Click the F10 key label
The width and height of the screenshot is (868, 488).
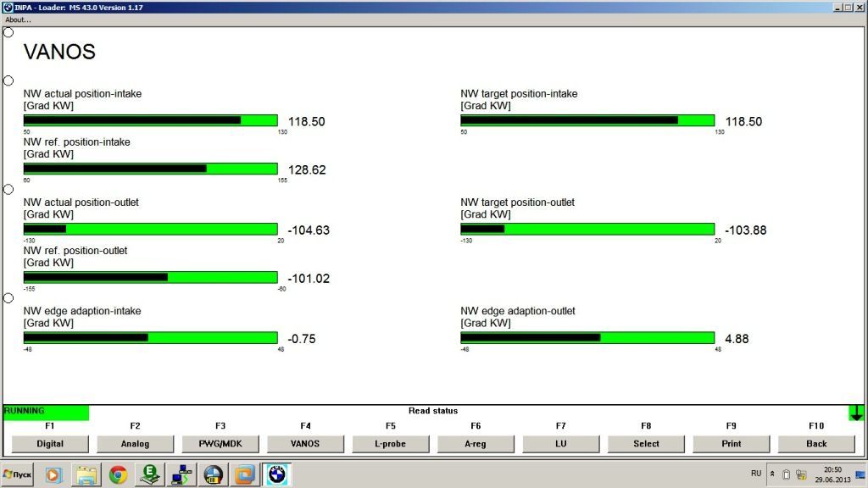(816, 425)
